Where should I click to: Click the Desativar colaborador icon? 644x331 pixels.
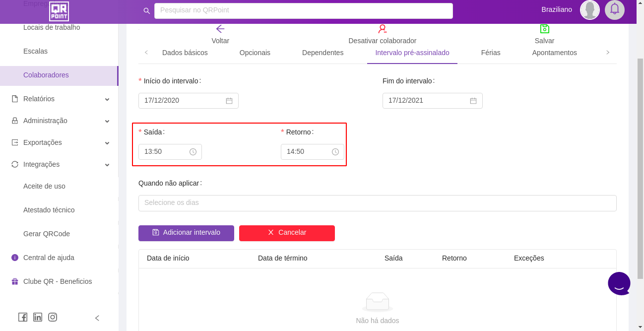(x=382, y=29)
